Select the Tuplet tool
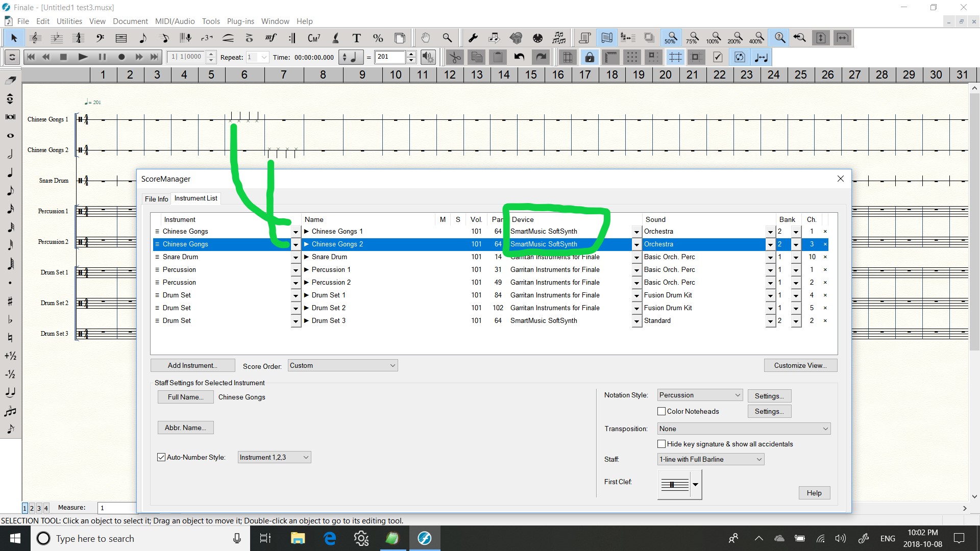The image size is (980, 551). click(207, 38)
